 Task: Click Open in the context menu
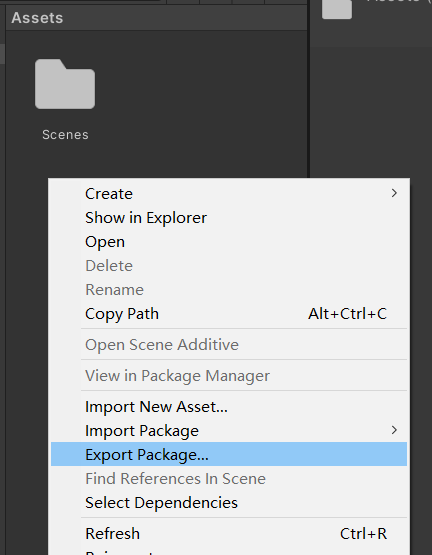tap(229, 242)
